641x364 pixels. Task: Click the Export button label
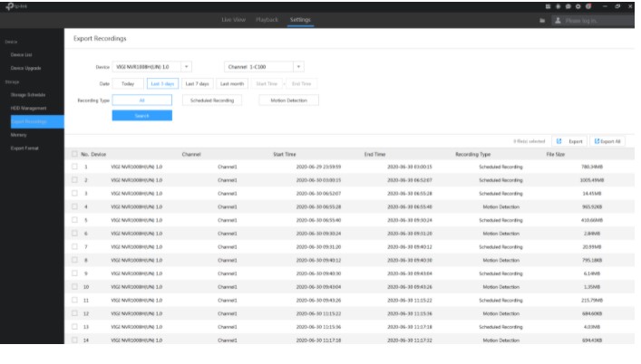tap(575, 141)
